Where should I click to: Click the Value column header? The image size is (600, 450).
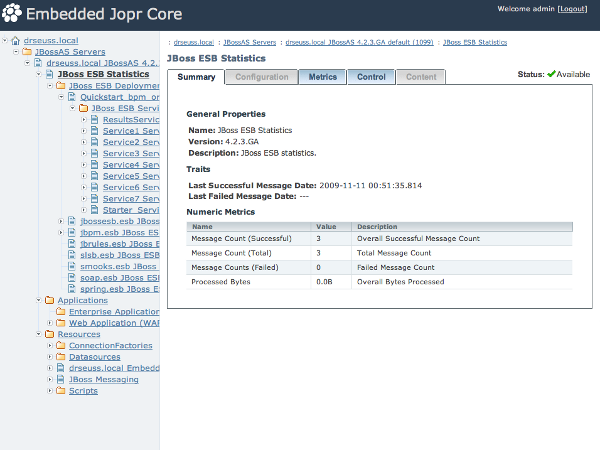331,227
